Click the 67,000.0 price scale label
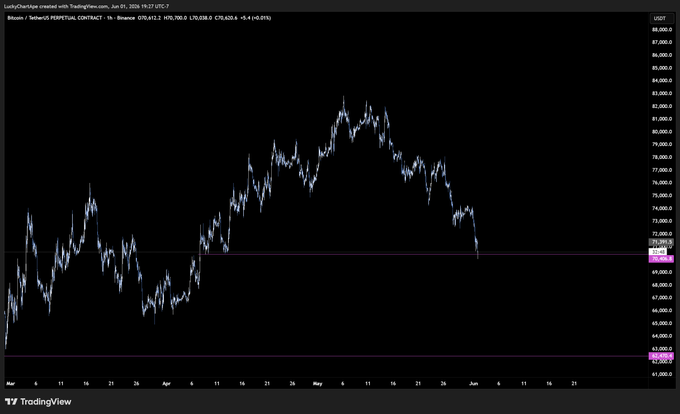 662,297
